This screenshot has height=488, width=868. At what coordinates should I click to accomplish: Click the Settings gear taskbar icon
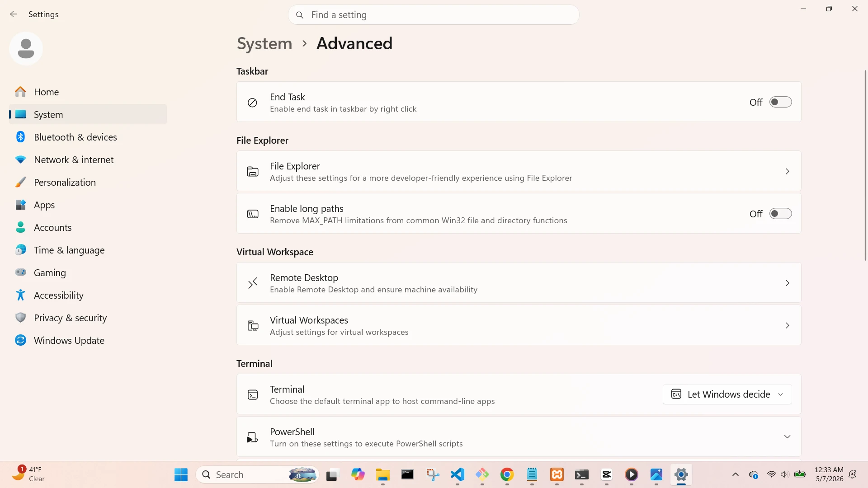[681, 474]
